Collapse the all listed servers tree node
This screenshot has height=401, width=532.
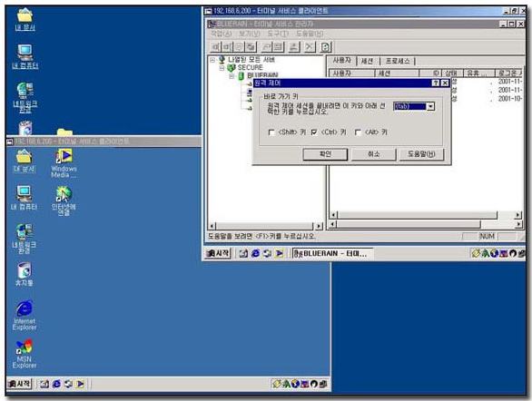tap(212, 60)
